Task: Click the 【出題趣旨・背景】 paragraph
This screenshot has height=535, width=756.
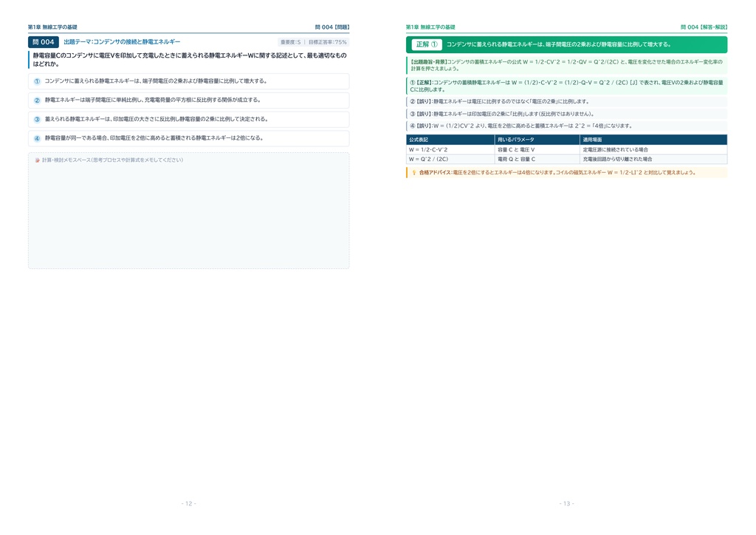Action: tap(566, 65)
